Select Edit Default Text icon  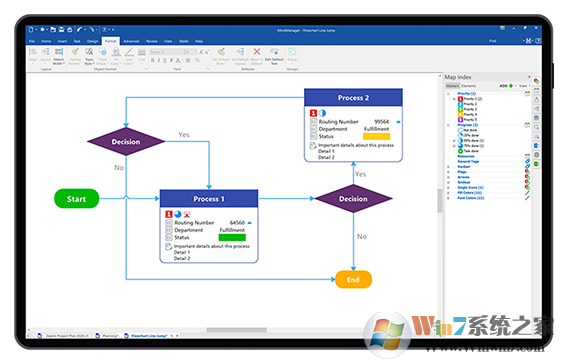tap(274, 52)
